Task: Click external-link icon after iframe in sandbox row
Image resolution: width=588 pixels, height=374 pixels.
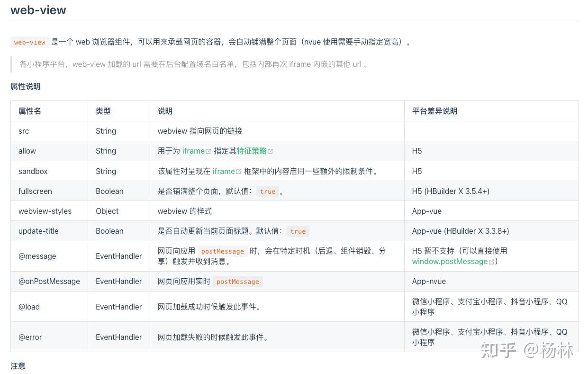Action: point(239,172)
